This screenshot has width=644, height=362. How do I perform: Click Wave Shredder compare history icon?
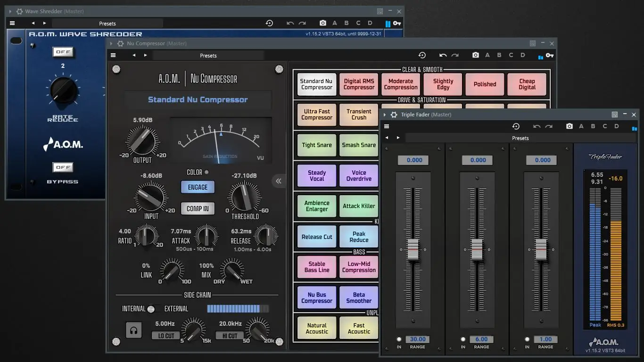click(269, 23)
